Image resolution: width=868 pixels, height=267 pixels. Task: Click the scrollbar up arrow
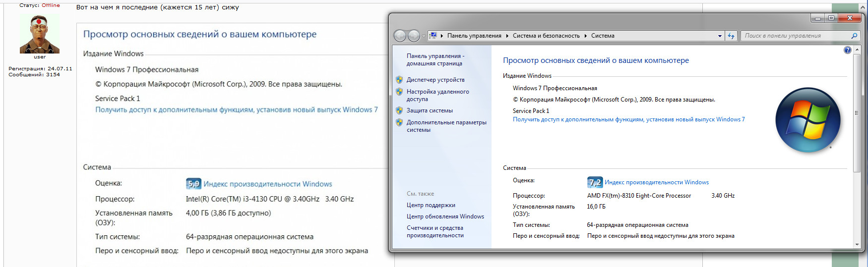857,50
